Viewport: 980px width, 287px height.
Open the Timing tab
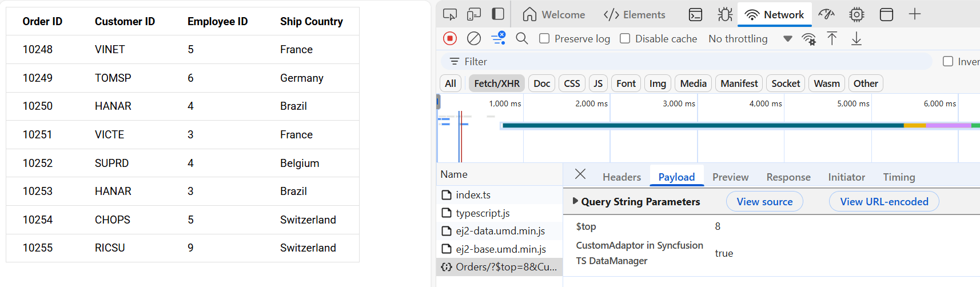coord(899,177)
